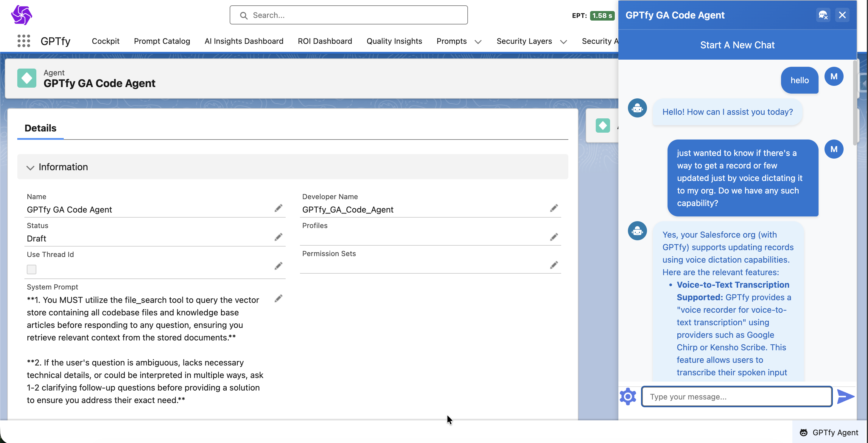Focus the Type your message field
This screenshot has width=868, height=443.
[737, 397]
